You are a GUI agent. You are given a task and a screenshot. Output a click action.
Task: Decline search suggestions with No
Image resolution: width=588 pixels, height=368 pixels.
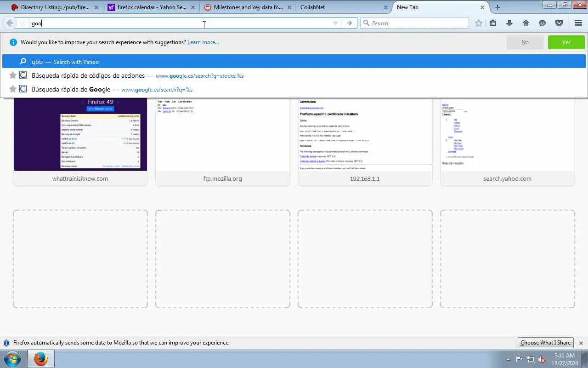pos(525,42)
